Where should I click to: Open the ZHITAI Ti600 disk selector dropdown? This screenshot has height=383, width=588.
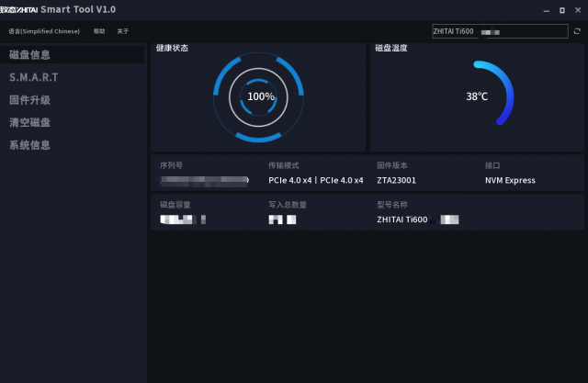pos(500,31)
